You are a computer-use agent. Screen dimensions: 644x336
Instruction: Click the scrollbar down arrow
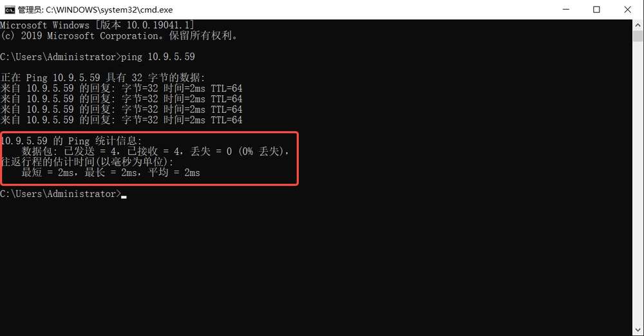pos(638,330)
